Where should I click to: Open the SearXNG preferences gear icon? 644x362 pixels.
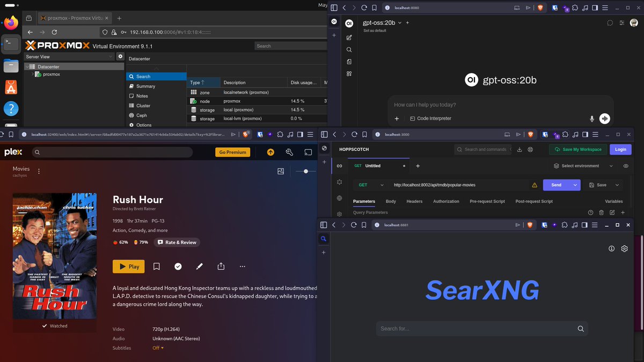point(624,249)
